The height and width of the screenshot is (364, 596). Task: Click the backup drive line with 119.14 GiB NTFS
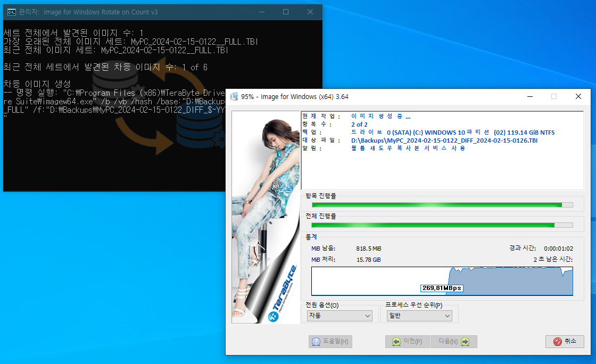[453, 132]
